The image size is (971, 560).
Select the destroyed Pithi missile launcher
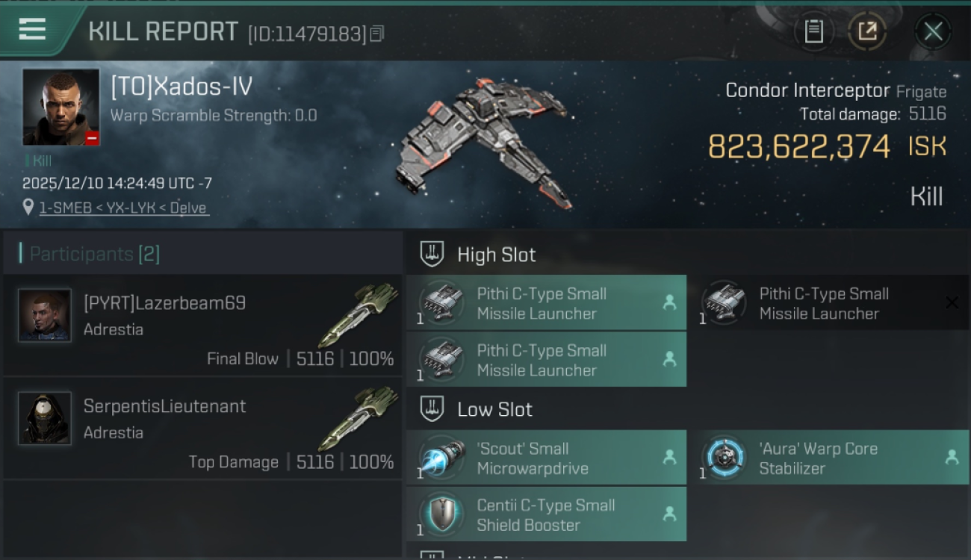point(829,302)
